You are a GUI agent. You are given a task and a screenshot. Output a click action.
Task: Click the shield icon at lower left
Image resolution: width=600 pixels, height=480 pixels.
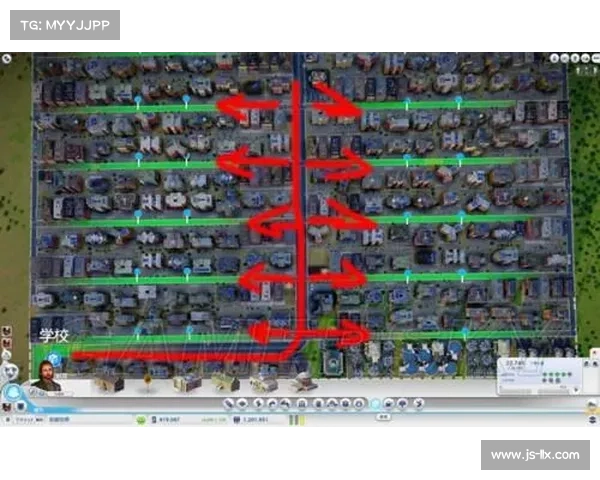[x=21, y=407]
